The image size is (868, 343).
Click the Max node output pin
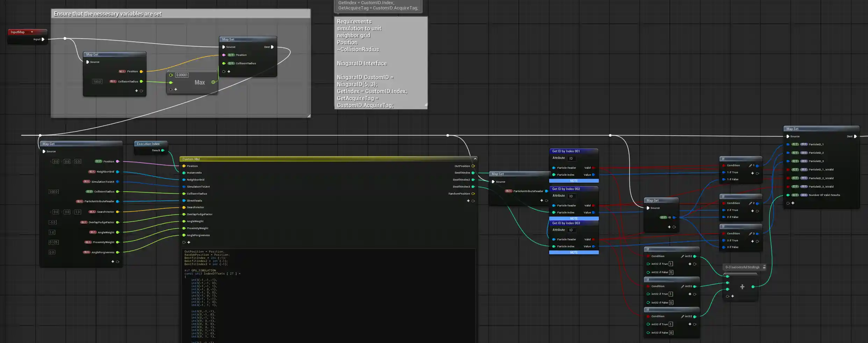[213, 82]
